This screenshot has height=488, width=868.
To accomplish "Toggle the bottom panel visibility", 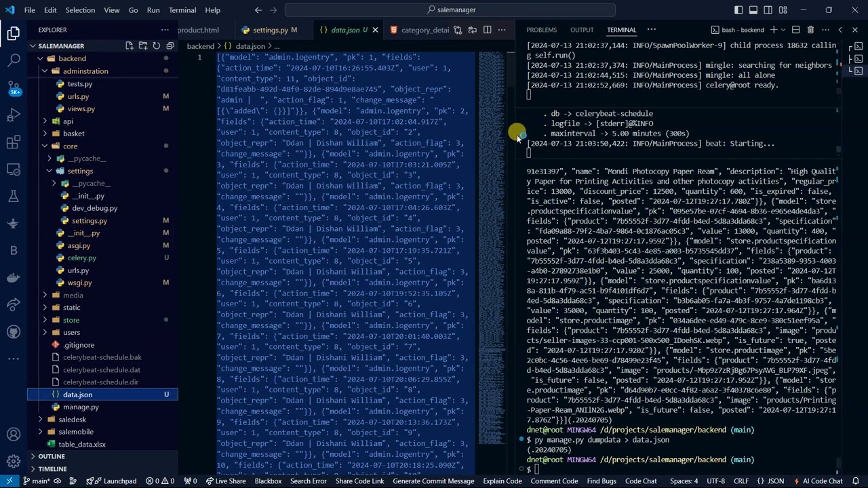I will coord(753,10).
